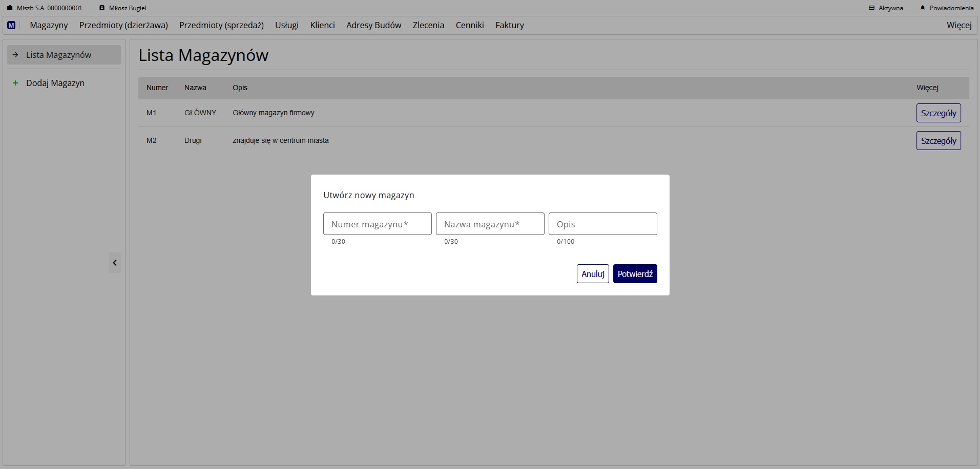Open Szczegóły for warehouse M1
This screenshot has height=469, width=980.
(938, 113)
